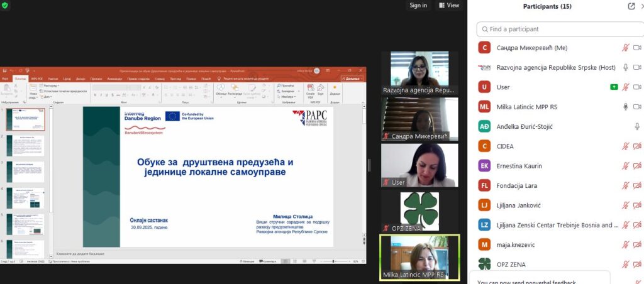
Task: Pop out the Participants panel
Action: (631, 6)
